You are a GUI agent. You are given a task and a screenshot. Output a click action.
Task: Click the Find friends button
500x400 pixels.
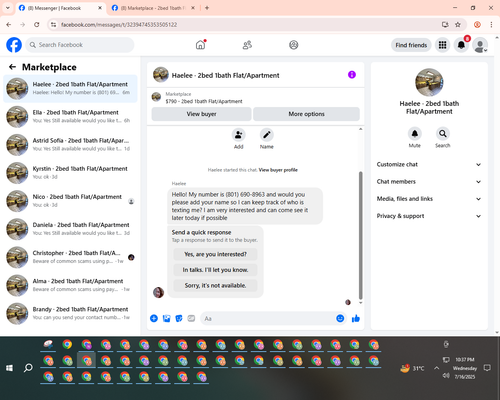coord(411,45)
